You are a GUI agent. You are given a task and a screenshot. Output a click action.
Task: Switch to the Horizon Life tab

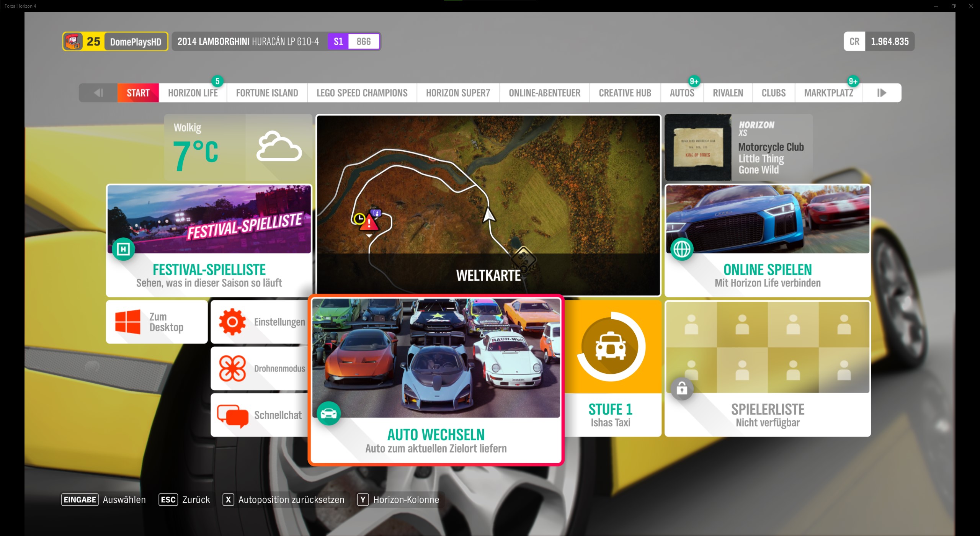pos(193,93)
